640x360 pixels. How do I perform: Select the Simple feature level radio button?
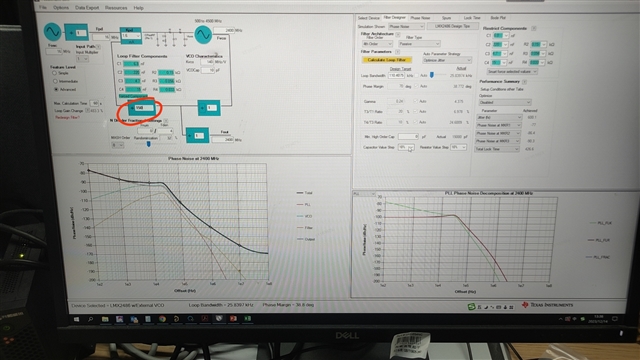point(54,73)
